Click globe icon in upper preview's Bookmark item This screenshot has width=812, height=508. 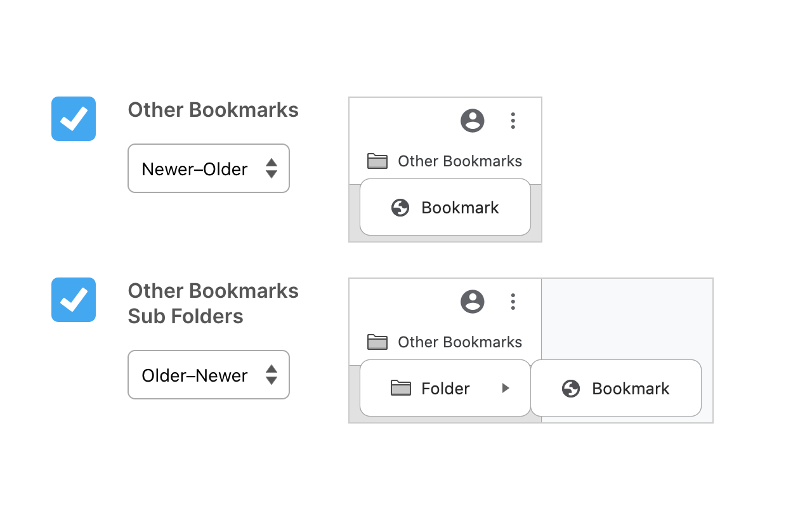pyautogui.click(x=400, y=208)
